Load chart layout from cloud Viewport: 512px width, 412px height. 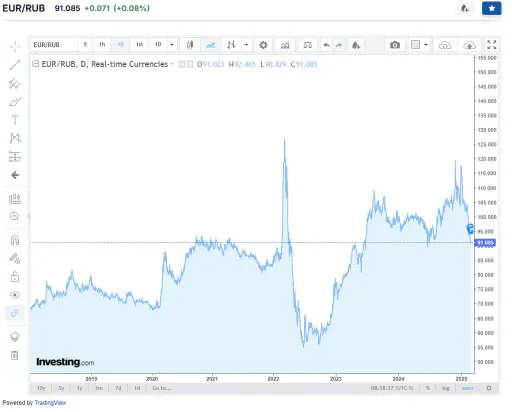click(445, 45)
